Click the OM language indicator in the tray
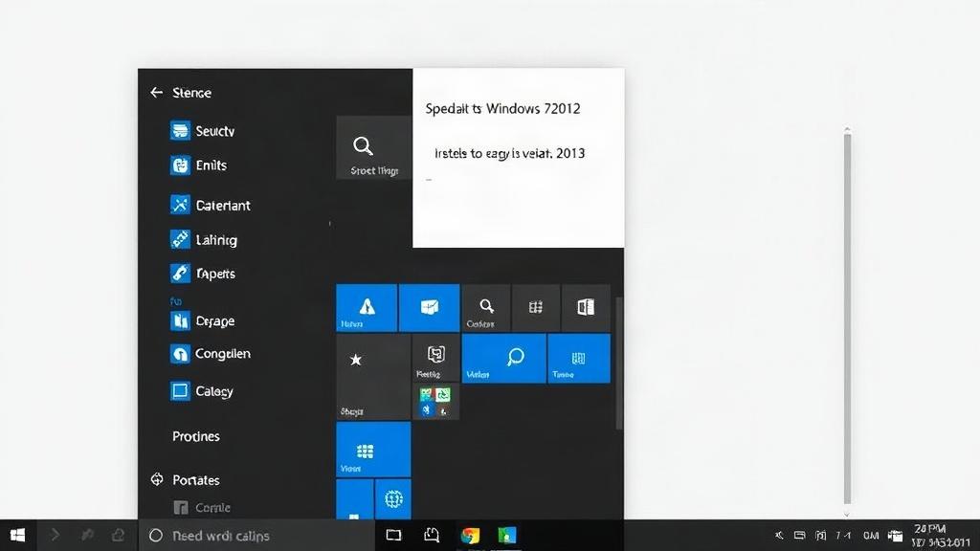 coord(871,536)
